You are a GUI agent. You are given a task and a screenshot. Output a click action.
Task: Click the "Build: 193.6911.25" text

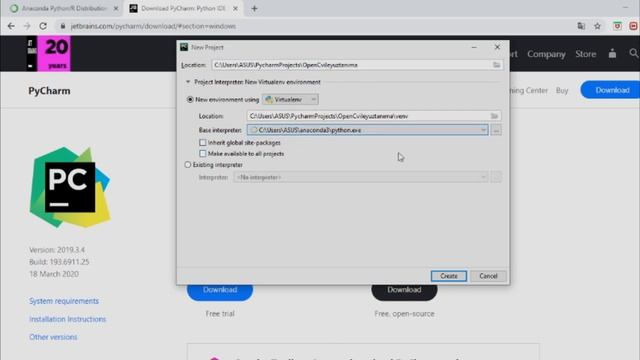(x=59, y=262)
